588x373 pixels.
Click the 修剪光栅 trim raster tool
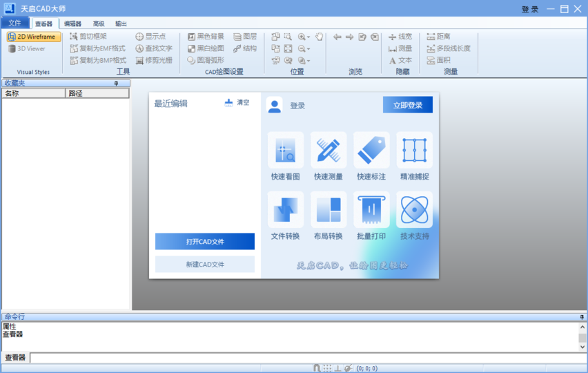click(154, 60)
